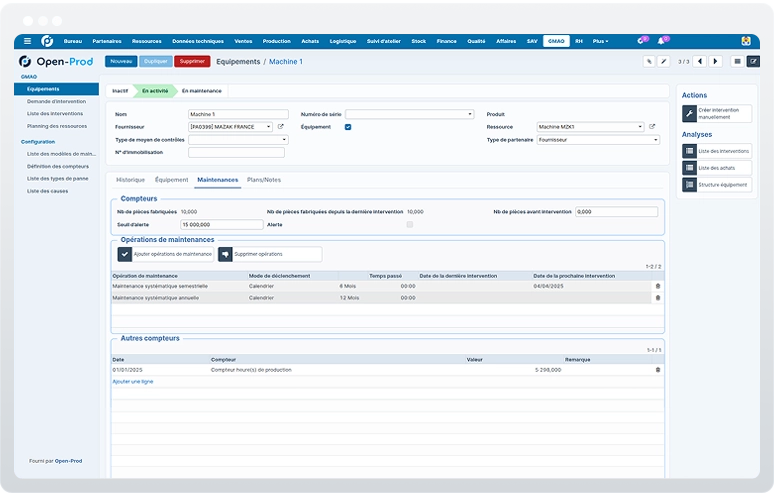Toggle the Équipement checkbox
This screenshot has width=774, height=493.
348,127
